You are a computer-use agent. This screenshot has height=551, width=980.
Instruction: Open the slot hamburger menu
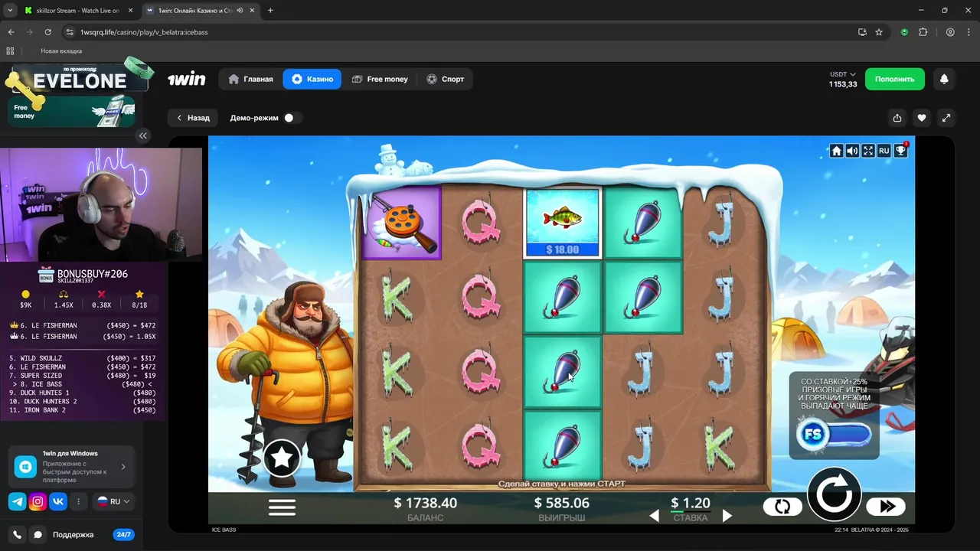[282, 507]
